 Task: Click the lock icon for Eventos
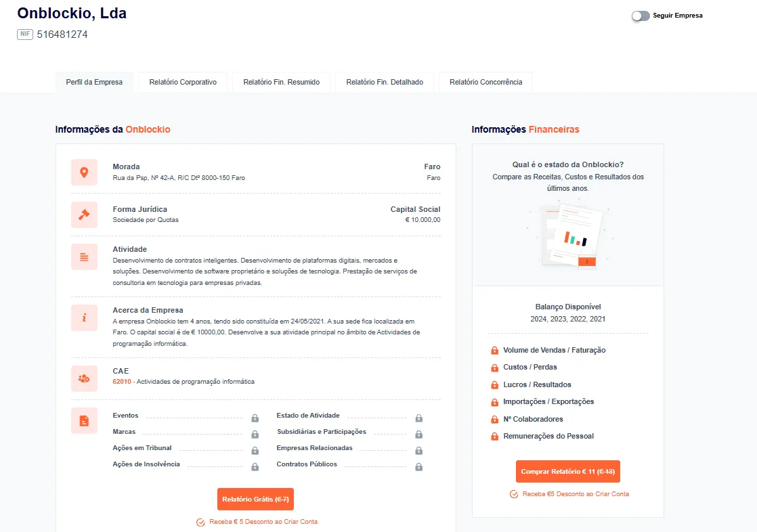pyautogui.click(x=255, y=418)
